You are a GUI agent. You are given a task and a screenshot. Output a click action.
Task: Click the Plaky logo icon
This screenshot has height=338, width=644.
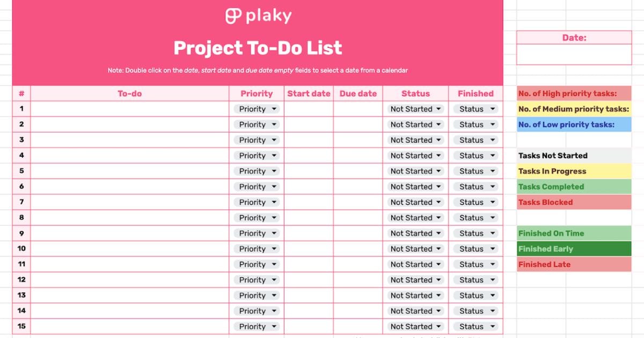coord(233,16)
